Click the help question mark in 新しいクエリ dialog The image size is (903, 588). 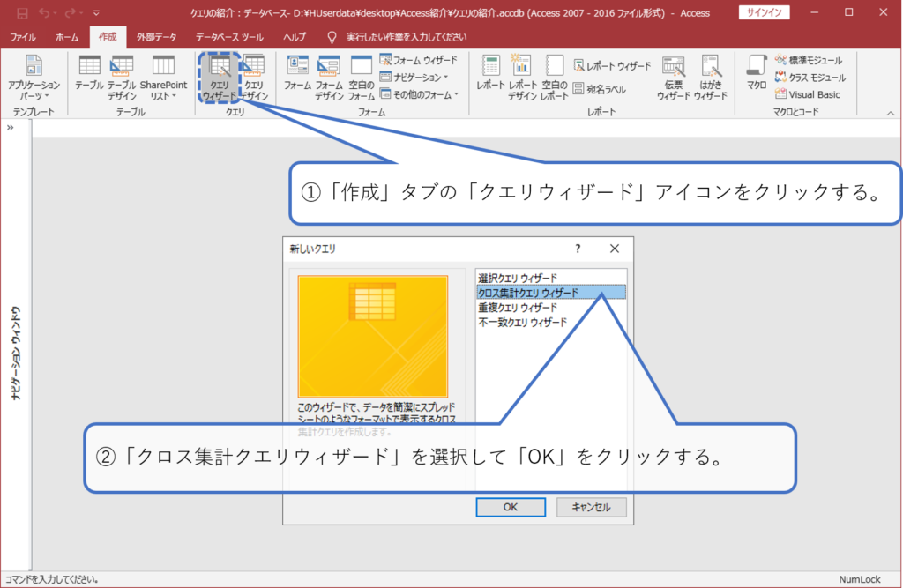point(578,249)
